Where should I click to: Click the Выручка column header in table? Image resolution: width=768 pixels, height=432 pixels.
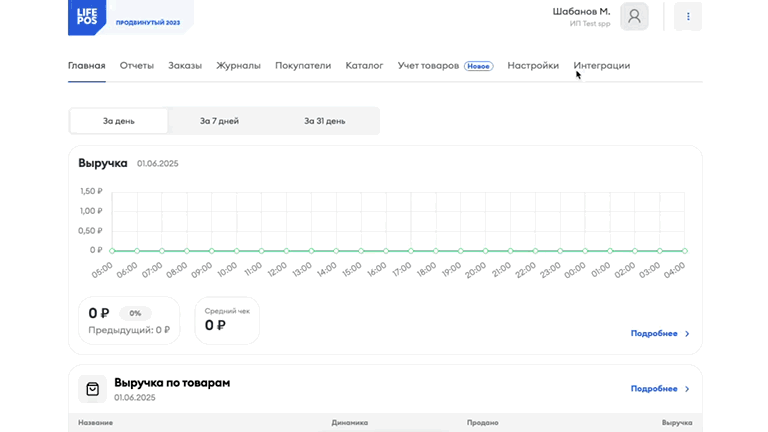pos(677,423)
